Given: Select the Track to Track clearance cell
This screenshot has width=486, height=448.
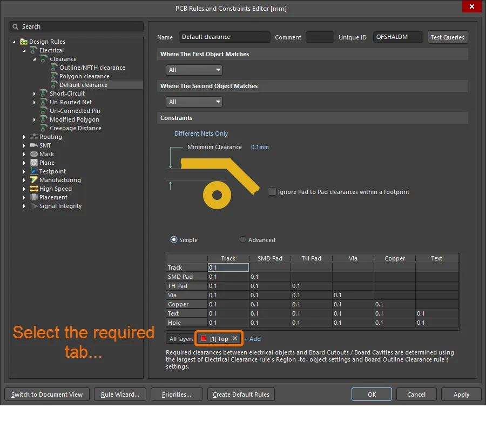Looking at the screenshot, I should (228, 268).
